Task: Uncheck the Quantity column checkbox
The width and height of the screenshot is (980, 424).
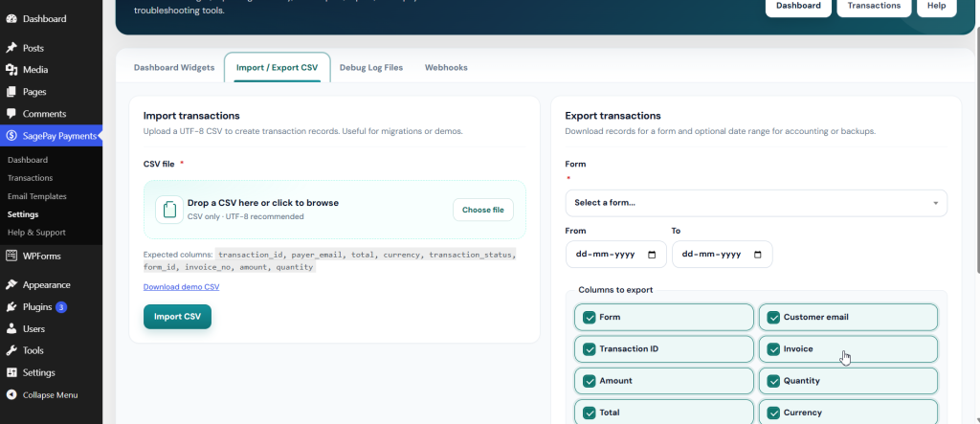Action: (773, 381)
